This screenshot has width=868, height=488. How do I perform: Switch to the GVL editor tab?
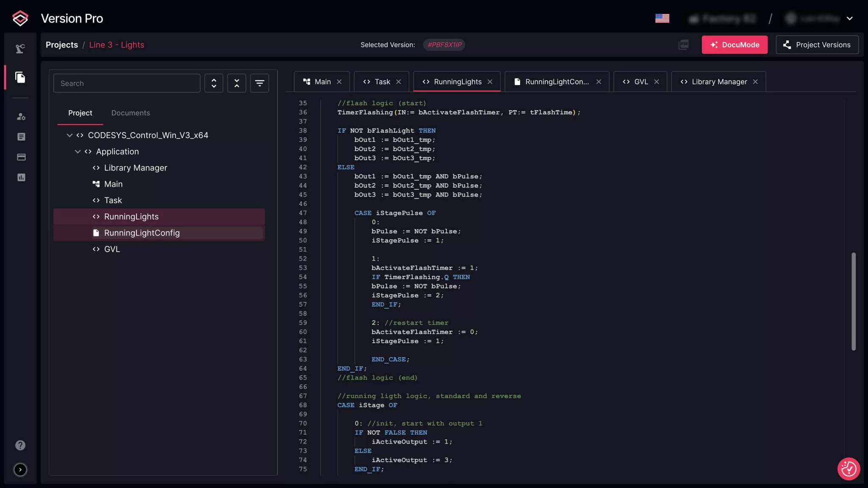tap(640, 82)
